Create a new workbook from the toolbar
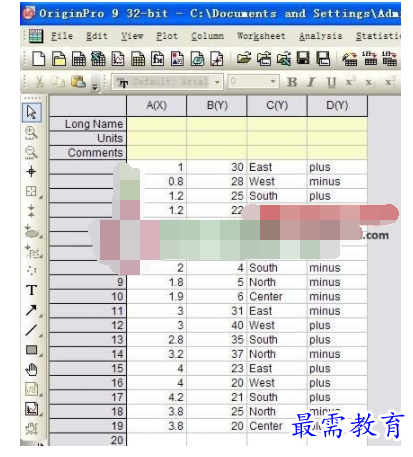Viewport: 413px width, 457px height. tap(79, 59)
